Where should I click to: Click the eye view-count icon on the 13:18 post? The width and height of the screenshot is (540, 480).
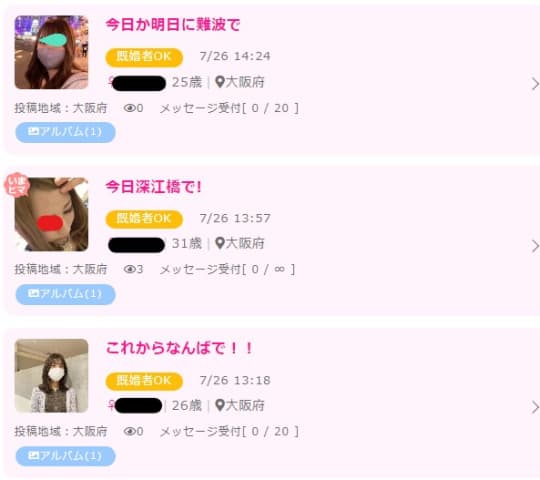point(130,431)
